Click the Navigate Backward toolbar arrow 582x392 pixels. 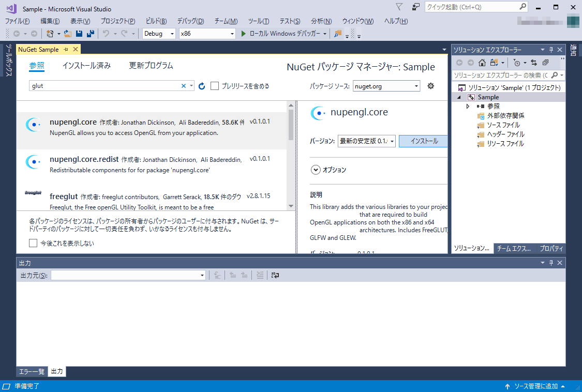[x=17, y=34]
